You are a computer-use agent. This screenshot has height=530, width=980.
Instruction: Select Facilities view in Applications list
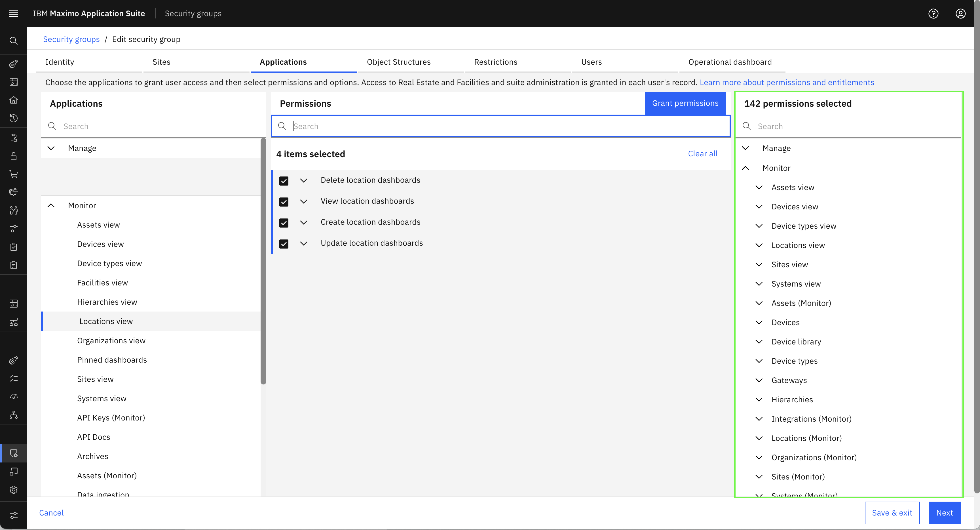pyautogui.click(x=151, y=283)
